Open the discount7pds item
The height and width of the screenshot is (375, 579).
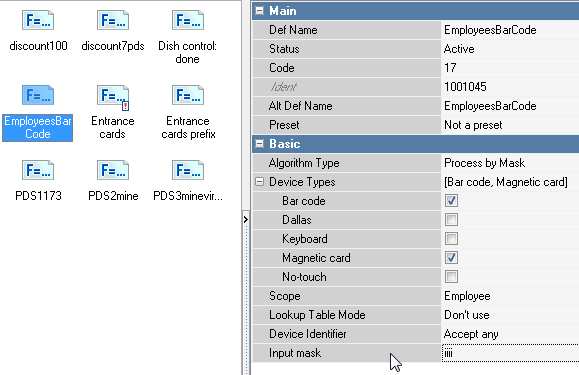(x=113, y=21)
